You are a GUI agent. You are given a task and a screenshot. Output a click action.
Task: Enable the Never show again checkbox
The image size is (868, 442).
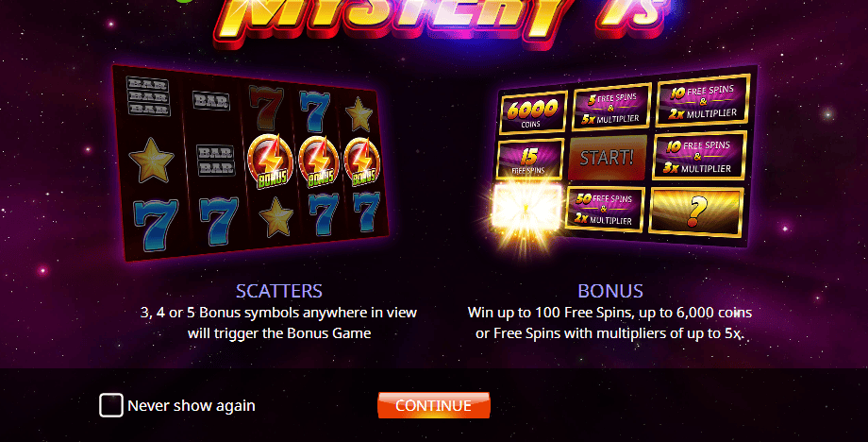[x=111, y=405]
